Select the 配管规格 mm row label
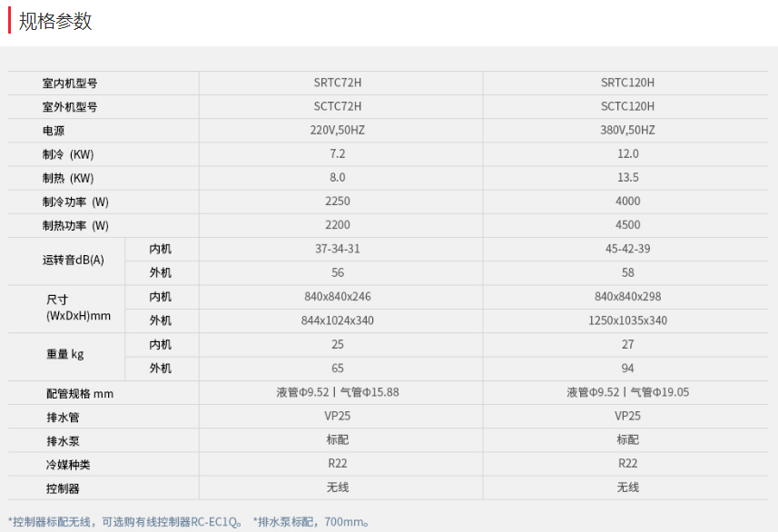Screen dimensions: 778x532 77,393
